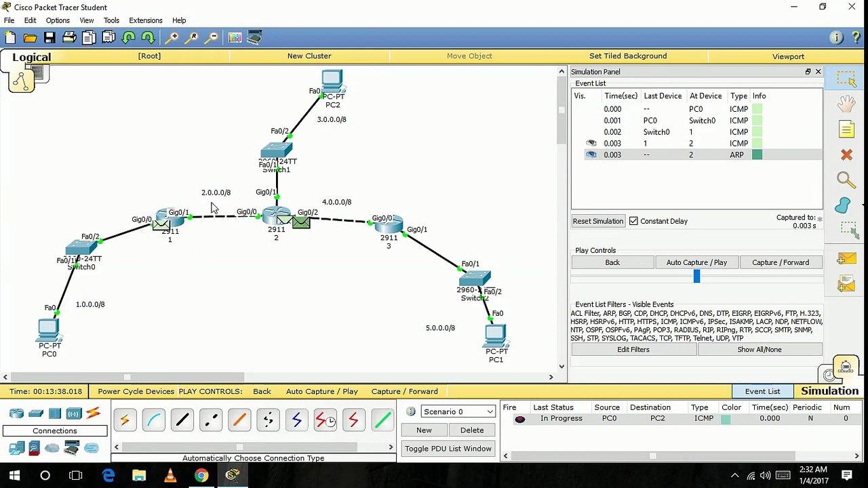
Task: Click Reset Simulation button
Action: coord(597,221)
